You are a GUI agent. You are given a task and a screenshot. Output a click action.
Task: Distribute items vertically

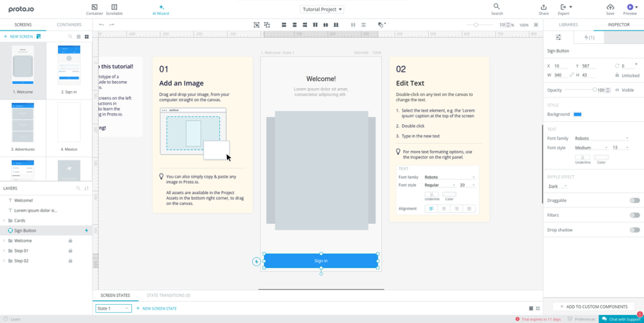click(x=364, y=25)
